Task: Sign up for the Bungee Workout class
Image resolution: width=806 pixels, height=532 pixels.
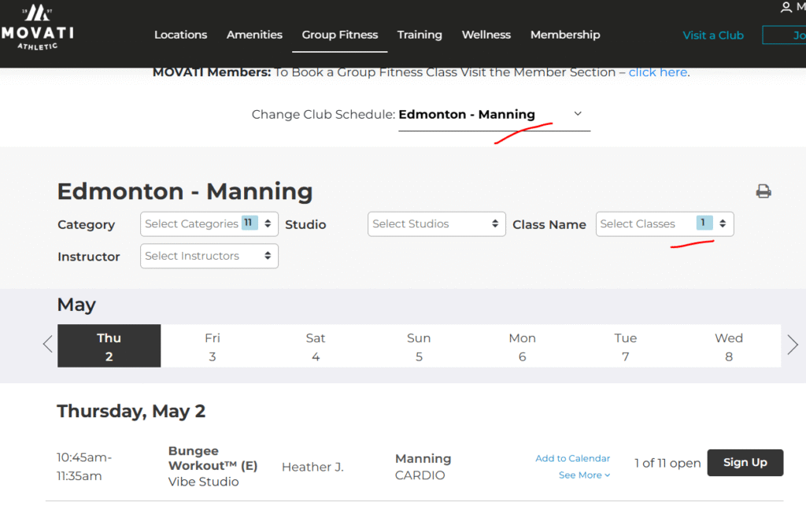Action: tap(745, 463)
